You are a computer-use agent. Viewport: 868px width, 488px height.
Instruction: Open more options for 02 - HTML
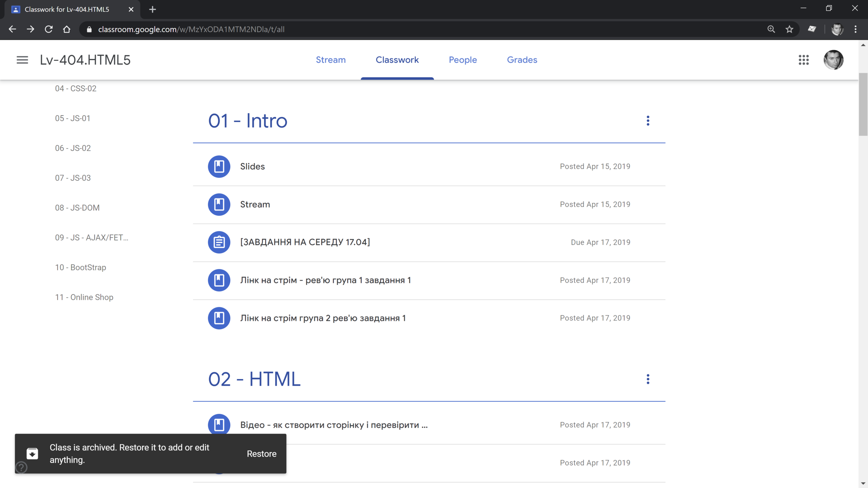648,379
